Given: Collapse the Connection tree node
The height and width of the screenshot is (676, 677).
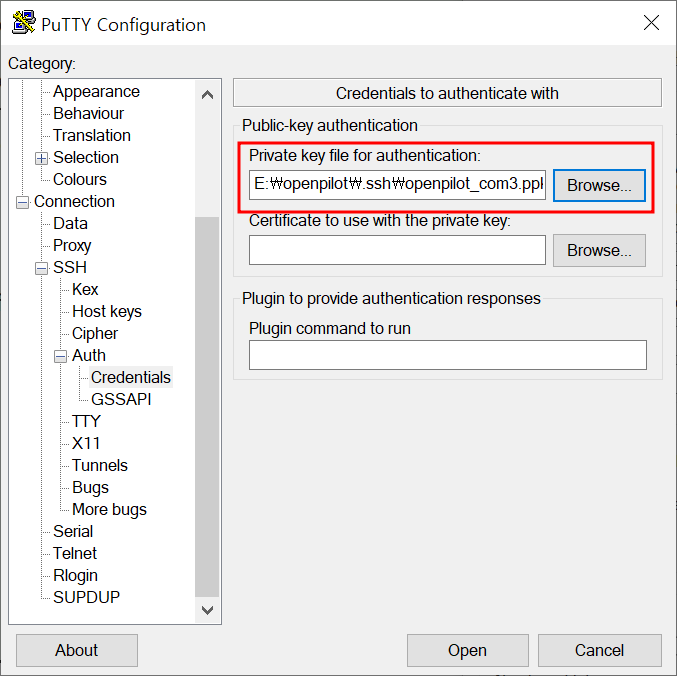Looking at the screenshot, I should click(x=22, y=202).
